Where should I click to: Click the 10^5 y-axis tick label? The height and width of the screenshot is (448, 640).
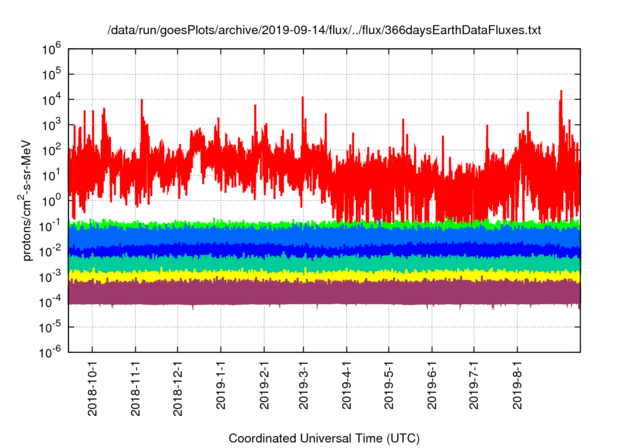tap(51, 75)
